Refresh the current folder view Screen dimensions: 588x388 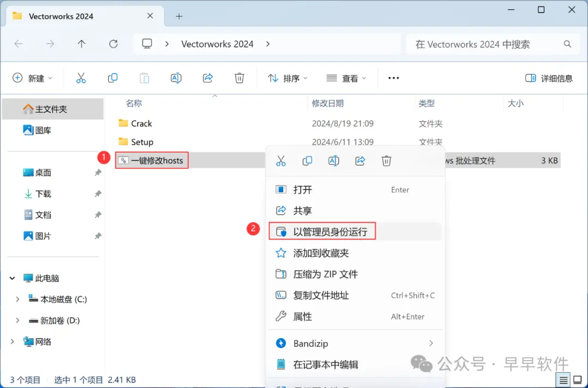(x=113, y=44)
